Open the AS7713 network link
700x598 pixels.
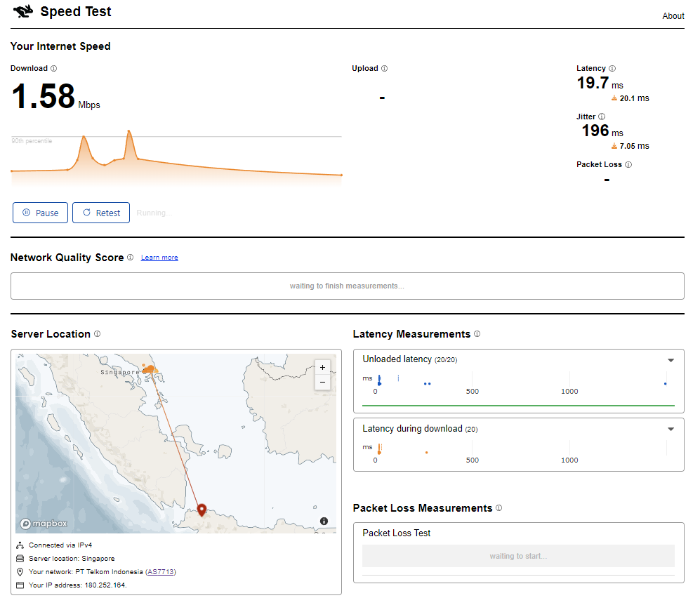161,572
